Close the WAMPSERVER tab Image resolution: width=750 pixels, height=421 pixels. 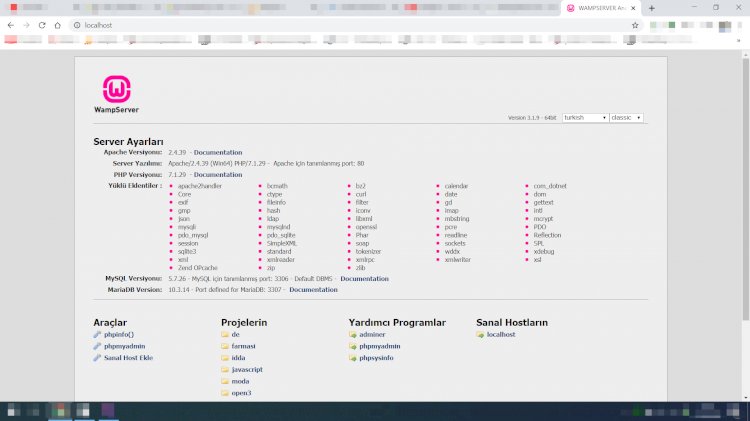633,8
